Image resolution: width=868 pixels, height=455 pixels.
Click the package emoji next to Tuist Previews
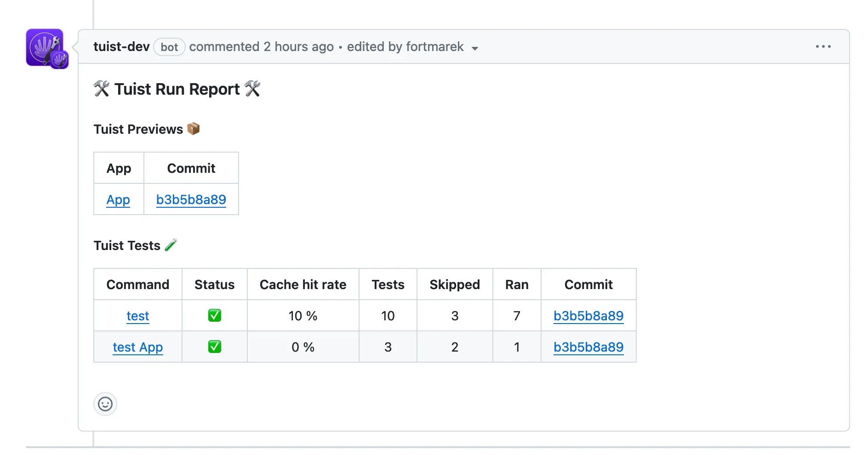(194, 129)
